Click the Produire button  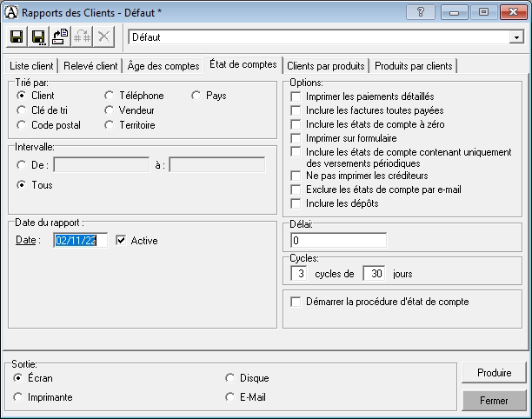494,373
